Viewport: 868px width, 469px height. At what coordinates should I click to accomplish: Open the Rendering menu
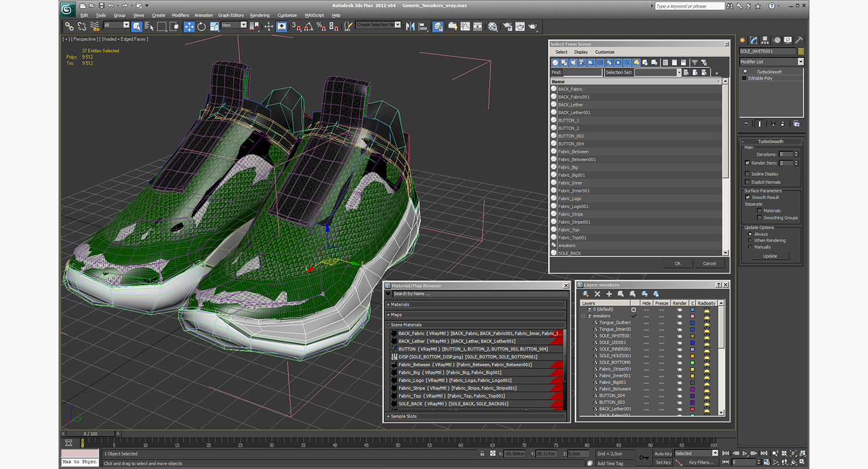260,15
